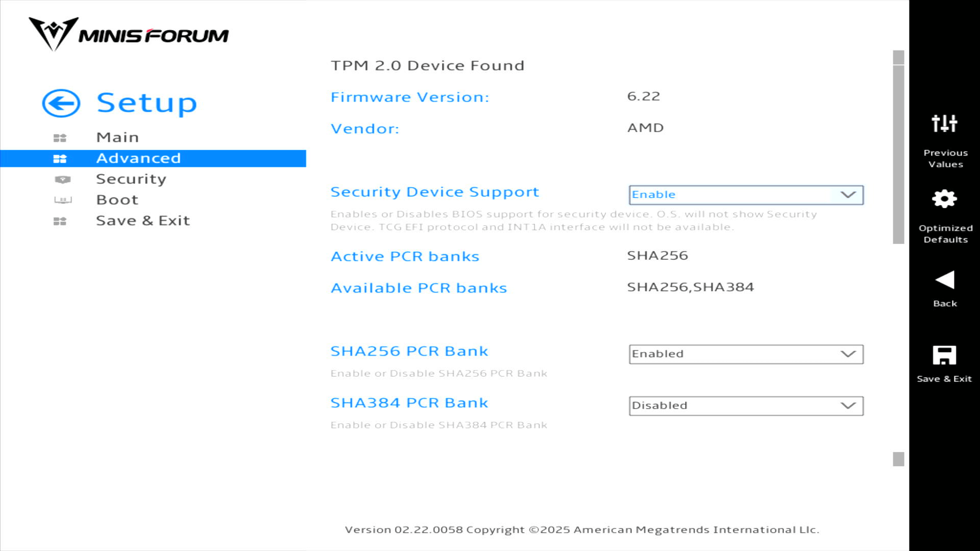Screen dimensions: 980x551
Task: Click the icon beside Save & Exit menu
Action: pyautogui.click(x=60, y=221)
